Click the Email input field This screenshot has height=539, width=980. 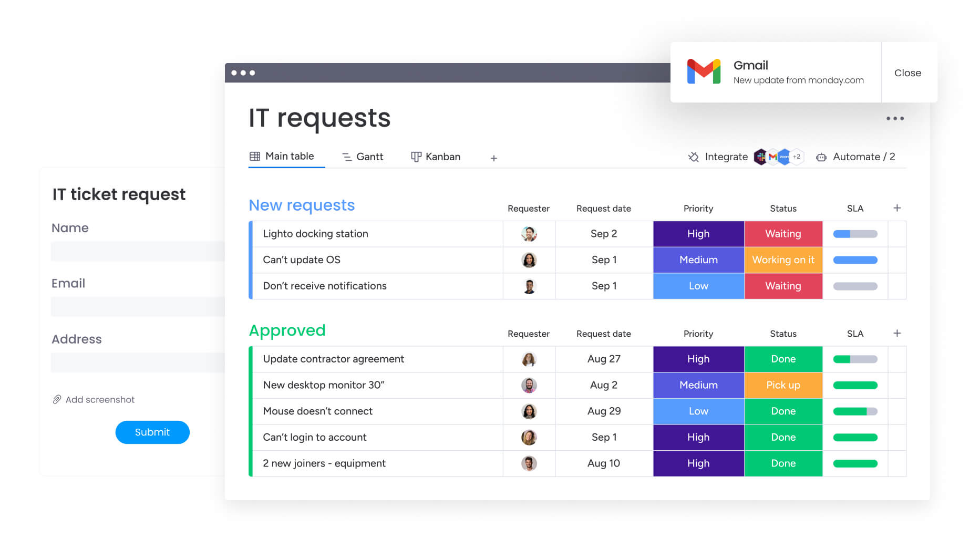pos(138,306)
